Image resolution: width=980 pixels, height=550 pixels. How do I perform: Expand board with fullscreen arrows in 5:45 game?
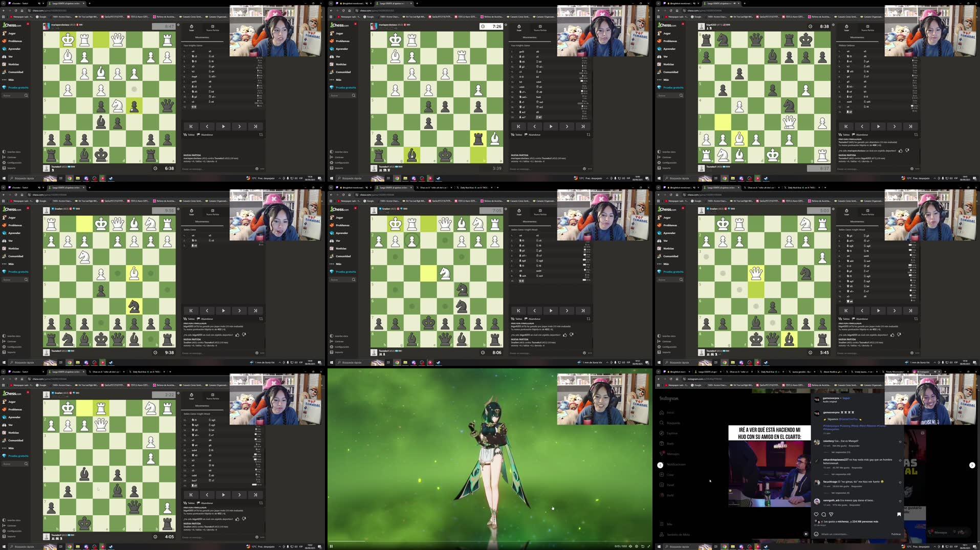916,319
